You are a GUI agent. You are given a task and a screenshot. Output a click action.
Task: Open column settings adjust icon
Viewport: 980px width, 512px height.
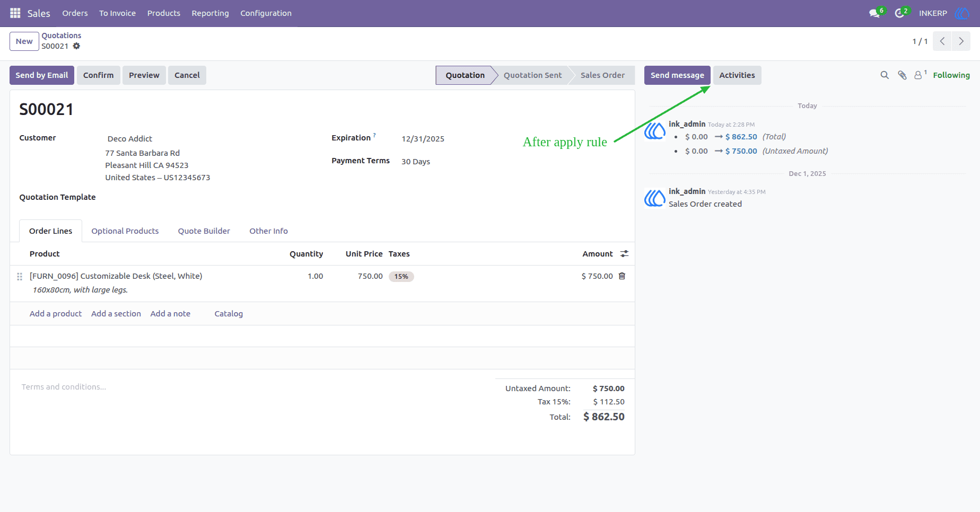coord(625,254)
